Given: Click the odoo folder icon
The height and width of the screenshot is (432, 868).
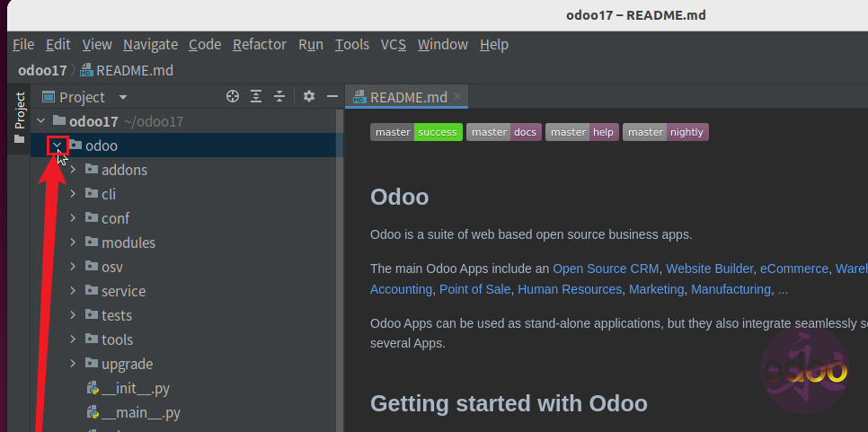Looking at the screenshot, I should click(x=75, y=145).
